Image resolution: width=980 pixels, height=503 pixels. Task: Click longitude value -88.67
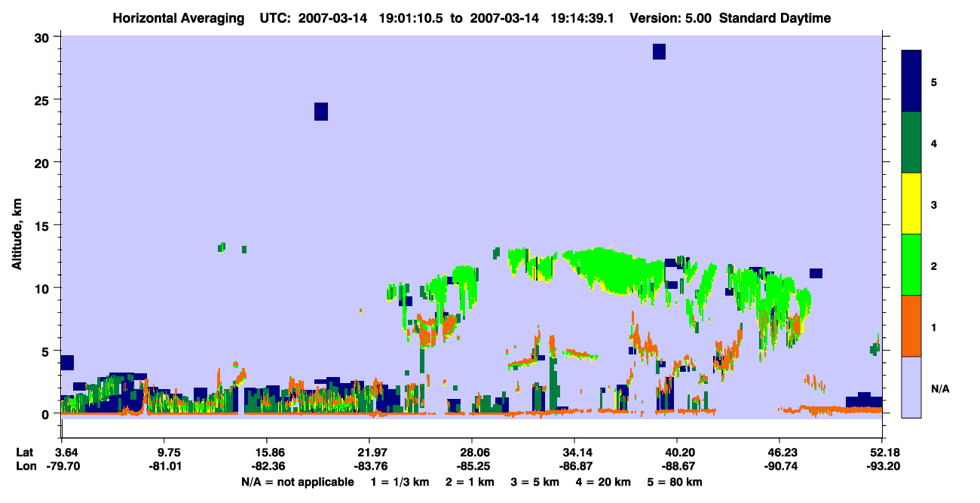[x=678, y=467]
